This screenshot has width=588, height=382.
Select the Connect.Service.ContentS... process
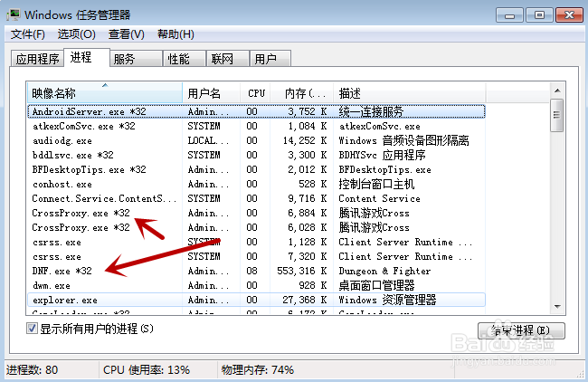257,198
